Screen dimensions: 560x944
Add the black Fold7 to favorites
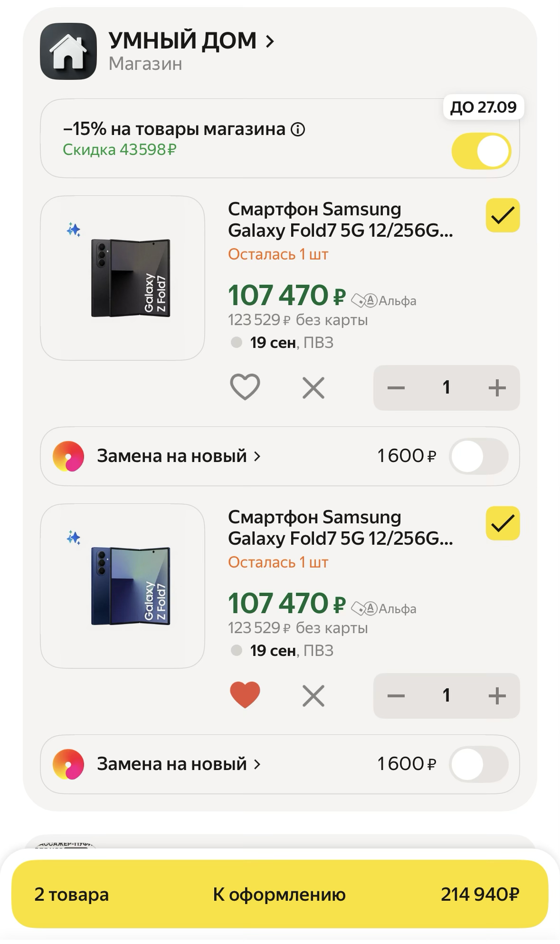tap(245, 387)
